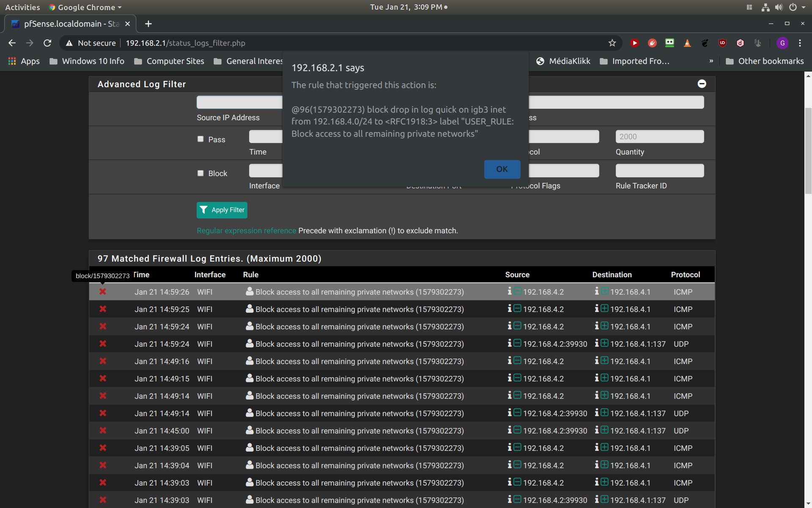Click source 192.168.4.2:39930 in 14:59:24 UDP row

555,344
